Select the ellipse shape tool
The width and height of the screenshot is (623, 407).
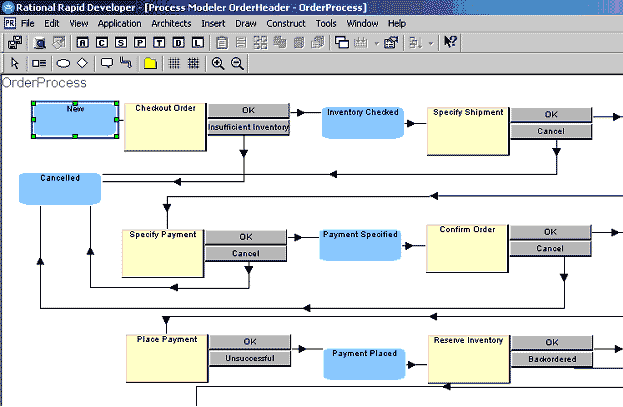[62, 63]
